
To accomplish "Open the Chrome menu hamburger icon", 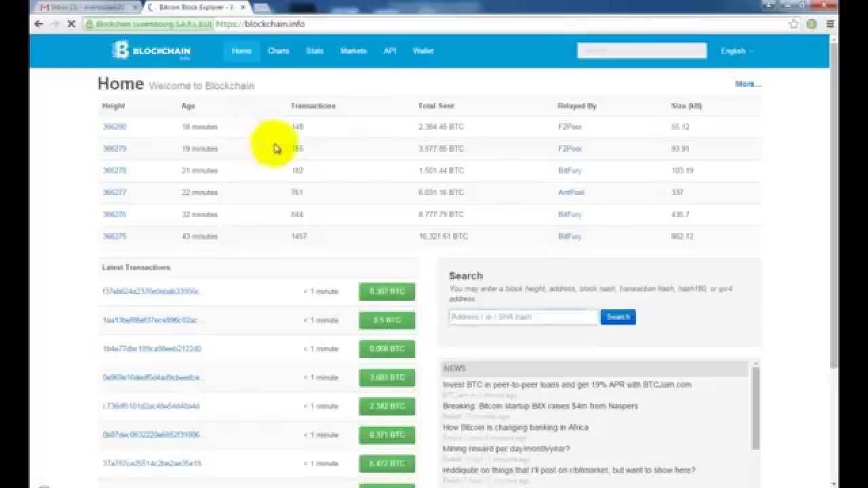I will pyautogui.click(x=830, y=24).
